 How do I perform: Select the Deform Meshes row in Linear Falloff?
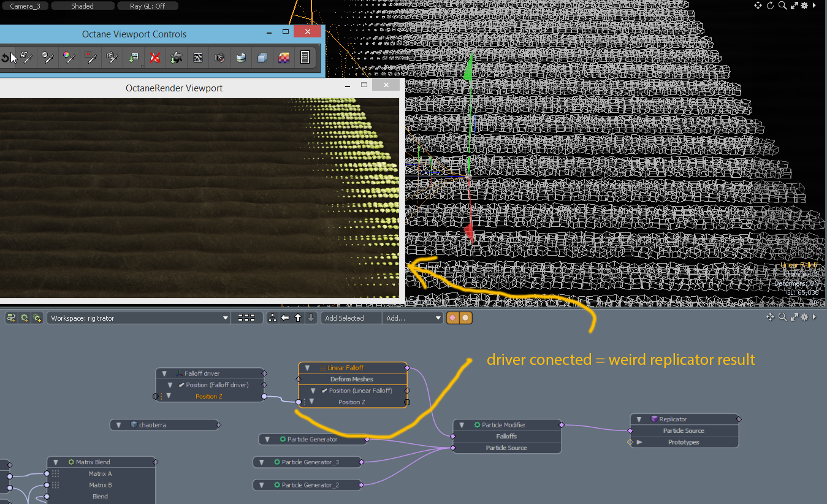pos(352,380)
